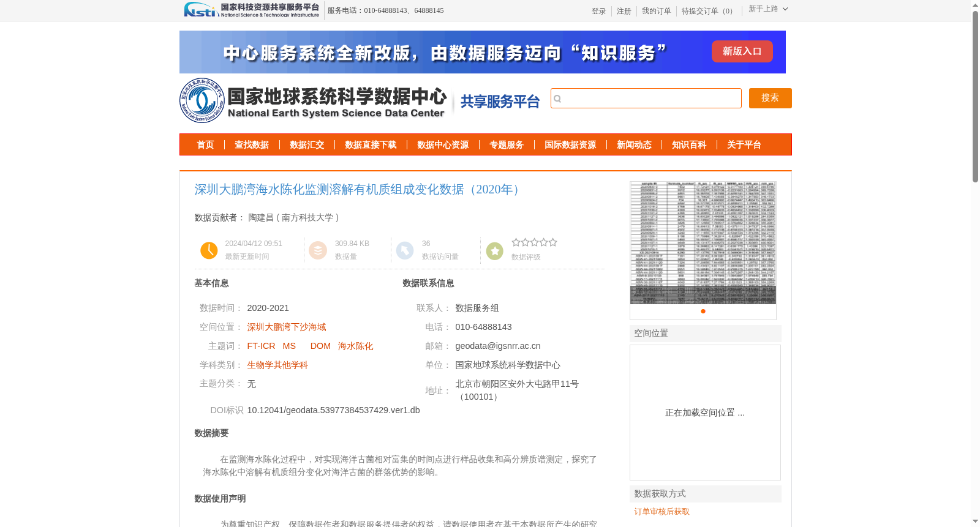Rate data with the fifth star
The height and width of the screenshot is (527, 980).
pos(552,242)
